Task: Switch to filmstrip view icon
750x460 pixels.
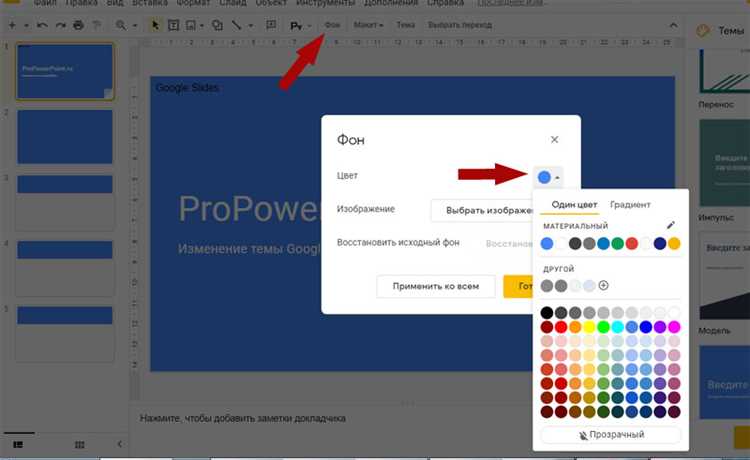Action: (18, 445)
